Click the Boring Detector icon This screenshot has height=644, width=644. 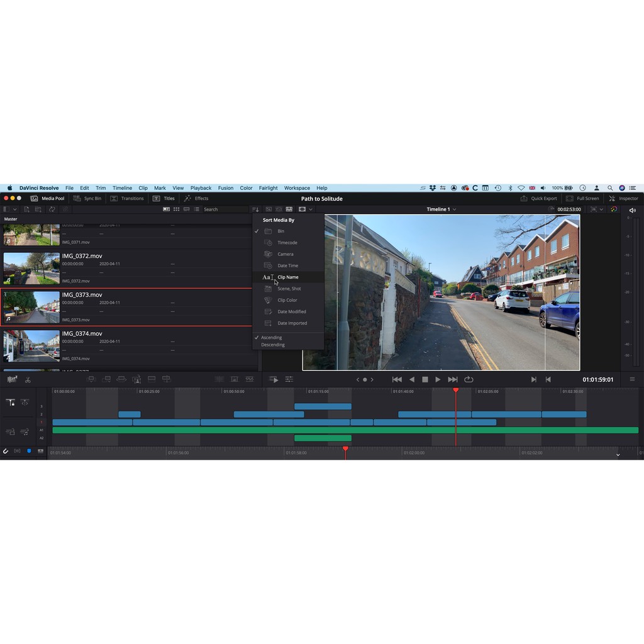(x=12, y=379)
